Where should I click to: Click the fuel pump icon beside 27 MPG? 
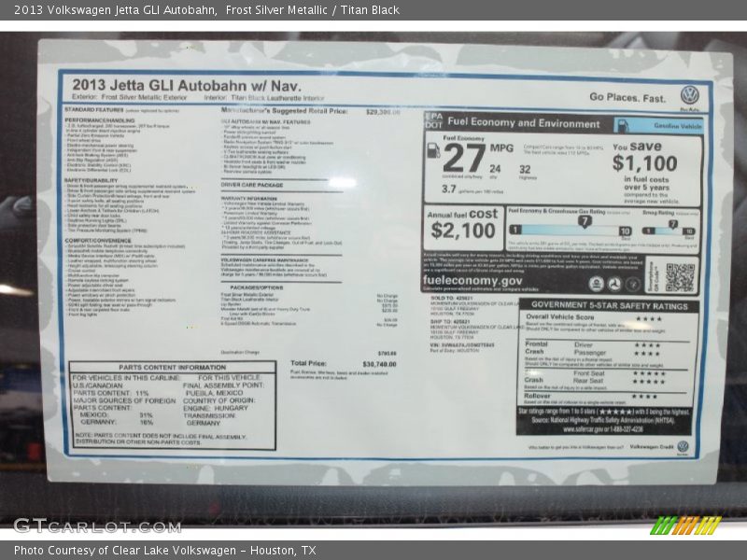click(433, 150)
